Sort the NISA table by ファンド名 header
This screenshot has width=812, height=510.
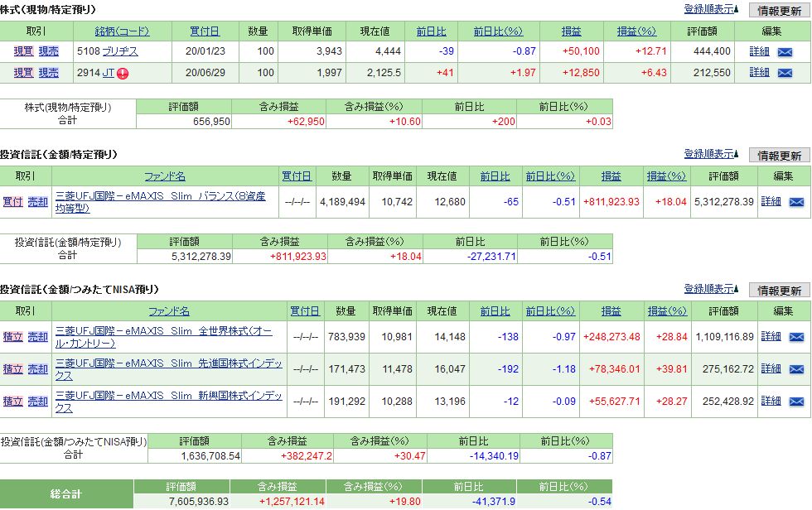(169, 311)
